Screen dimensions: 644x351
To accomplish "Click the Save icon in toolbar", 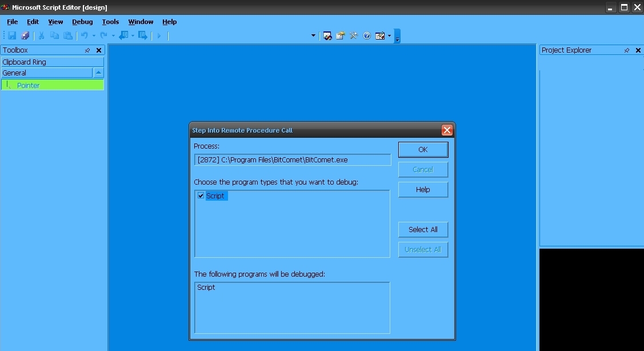I will tap(12, 35).
